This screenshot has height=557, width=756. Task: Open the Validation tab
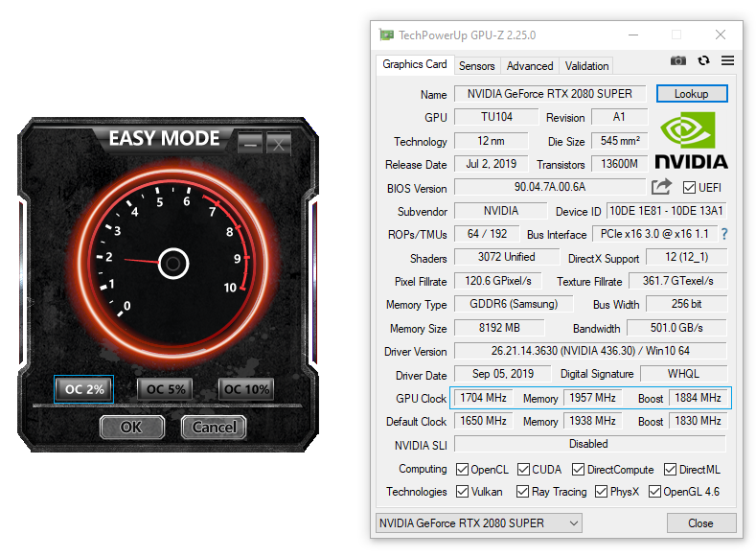(586, 65)
